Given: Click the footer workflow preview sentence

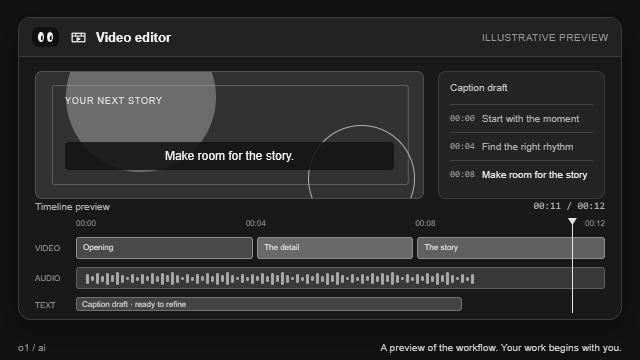Looking at the screenshot, I should [501, 348].
